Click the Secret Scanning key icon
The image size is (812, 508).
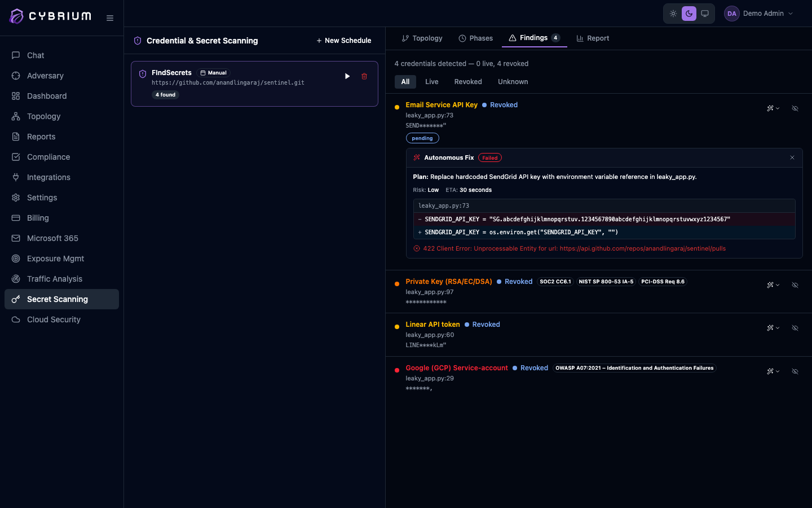tap(16, 299)
